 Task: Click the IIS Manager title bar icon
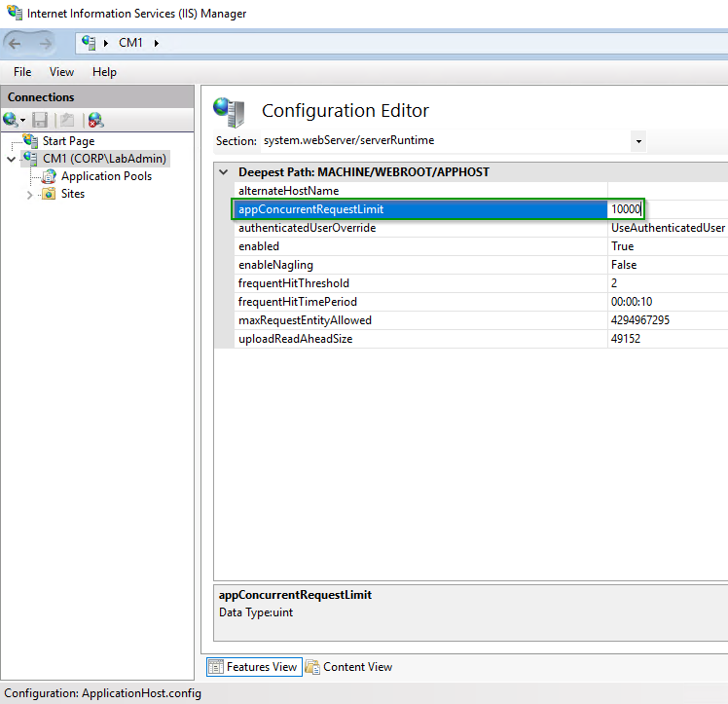click(x=15, y=13)
